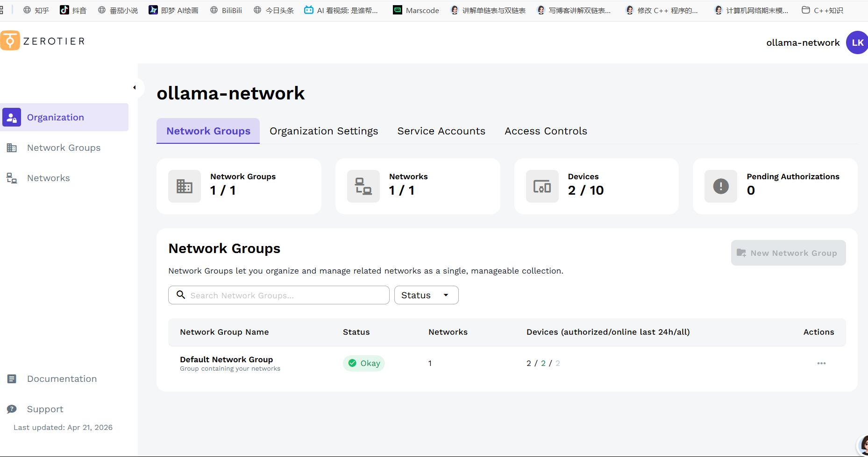Screen dimensions: 868x457
Task: Click the Network Group Name column header
Action: (x=224, y=332)
